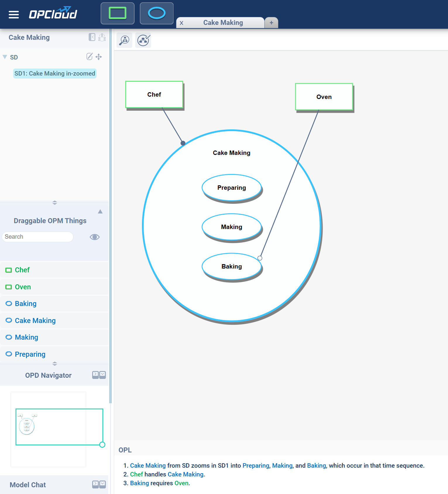Image resolution: width=448 pixels, height=494 pixels.
Task: Click the navigator viewport resize handle
Action: coord(102,445)
